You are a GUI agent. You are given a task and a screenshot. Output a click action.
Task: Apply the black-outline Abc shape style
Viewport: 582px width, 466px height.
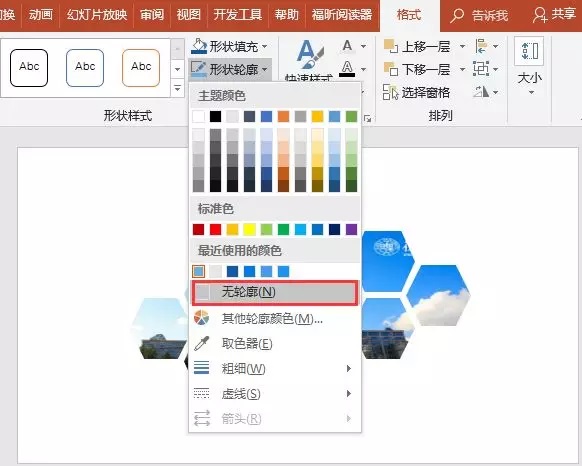tap(29, 68)
